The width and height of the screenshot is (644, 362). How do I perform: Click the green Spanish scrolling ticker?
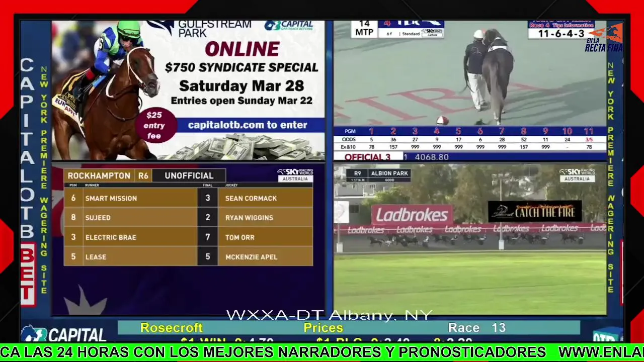(x=322, y=352)
